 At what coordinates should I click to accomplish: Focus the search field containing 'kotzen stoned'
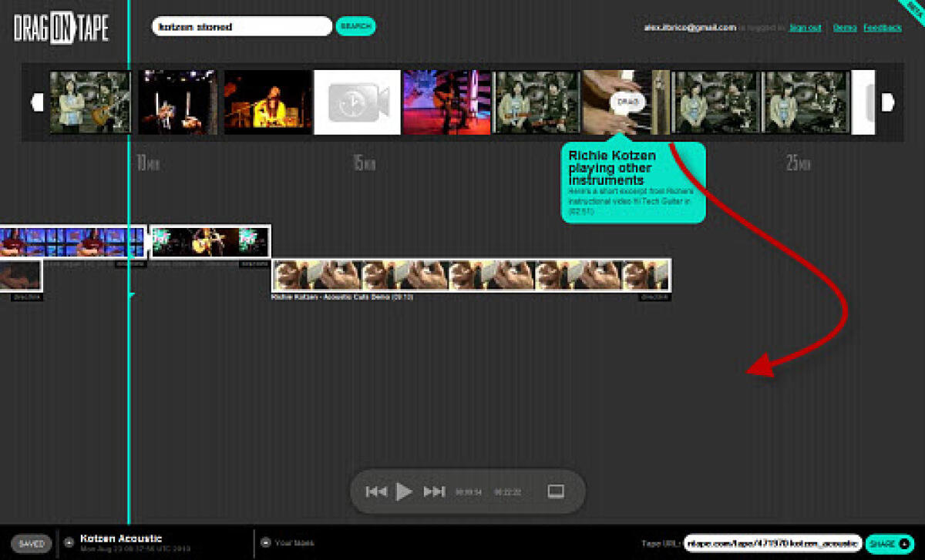(242, 26)
